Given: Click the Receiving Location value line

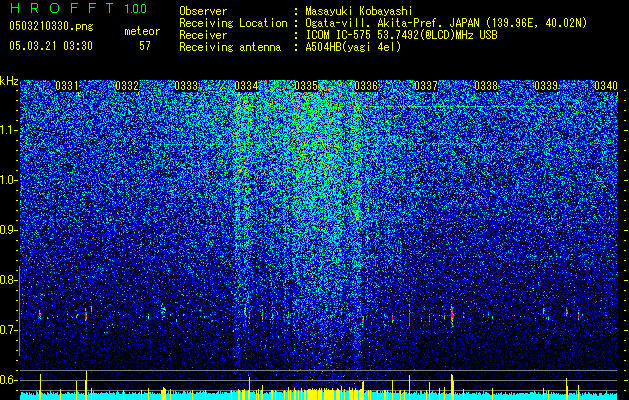Looking at the screenshot, I should pyautogui.click(x=446, y=23).
